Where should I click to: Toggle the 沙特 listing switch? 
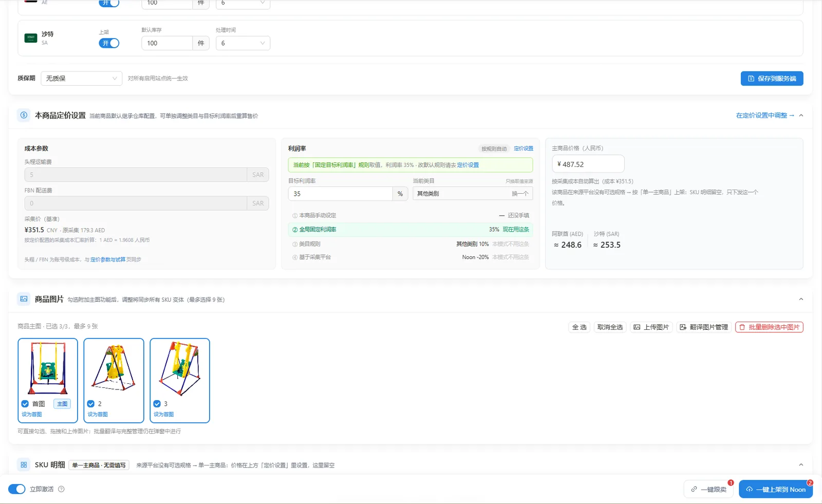click(109, 43)
